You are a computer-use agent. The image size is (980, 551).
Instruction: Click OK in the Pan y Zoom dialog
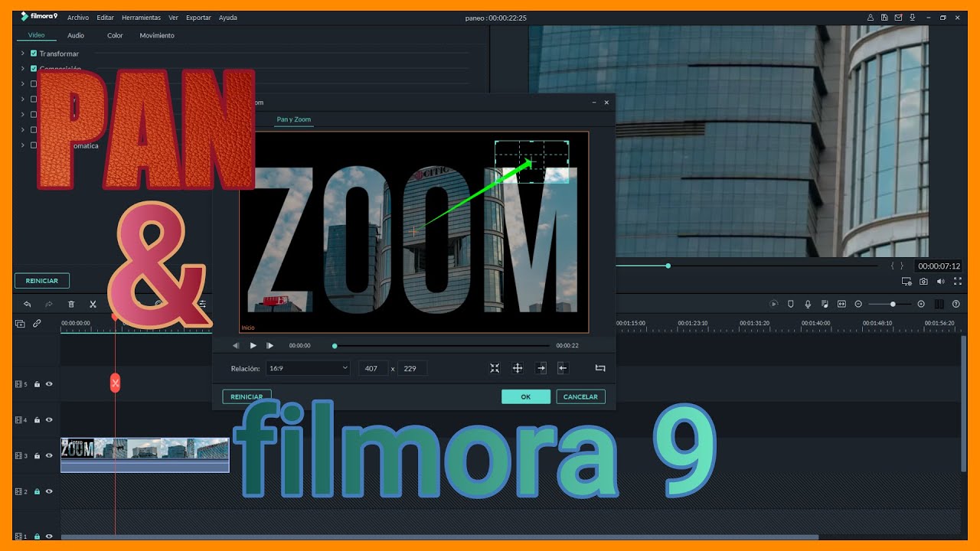point(526,396)
